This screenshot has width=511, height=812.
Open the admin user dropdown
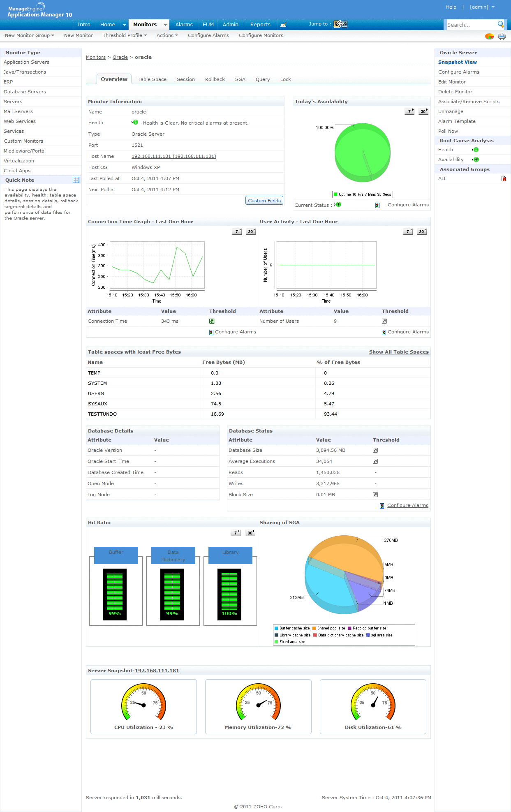click(482, 7)
